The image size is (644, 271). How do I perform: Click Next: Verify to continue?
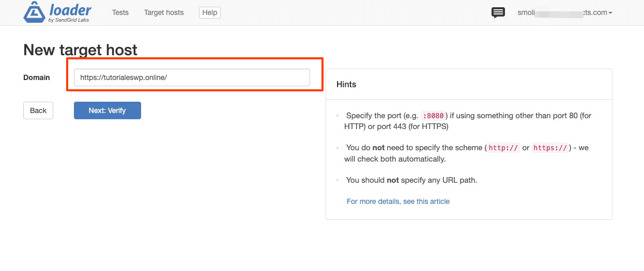(x=107, y=110)
